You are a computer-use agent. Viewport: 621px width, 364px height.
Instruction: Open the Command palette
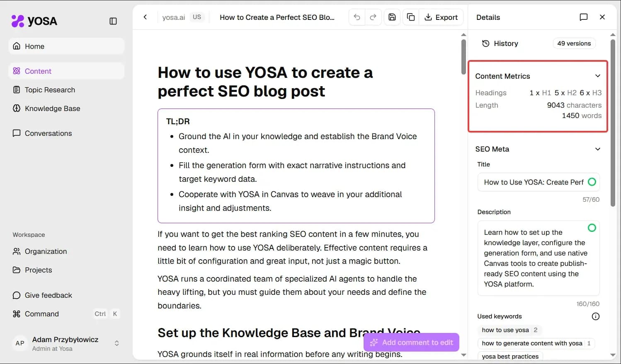point(66,314)
